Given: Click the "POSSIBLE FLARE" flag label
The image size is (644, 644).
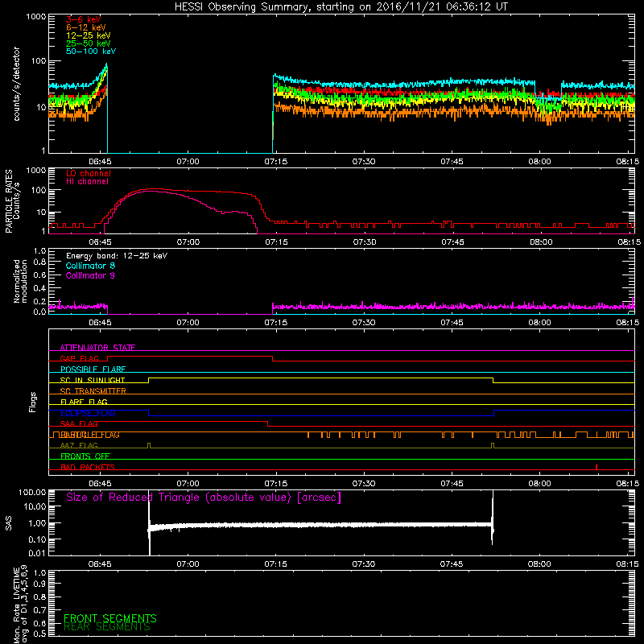Looking at the screenshot, I should pyautogui.click(x=93, y=369).
